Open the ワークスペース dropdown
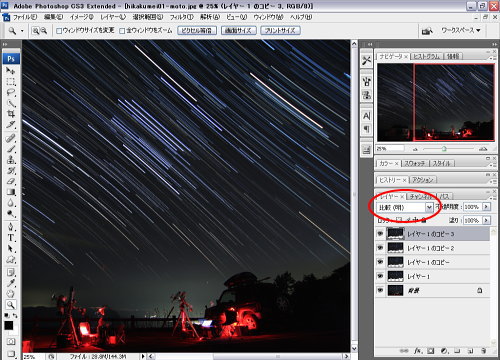The width and height of the screenshot is (500, 360). pos(461,30)
